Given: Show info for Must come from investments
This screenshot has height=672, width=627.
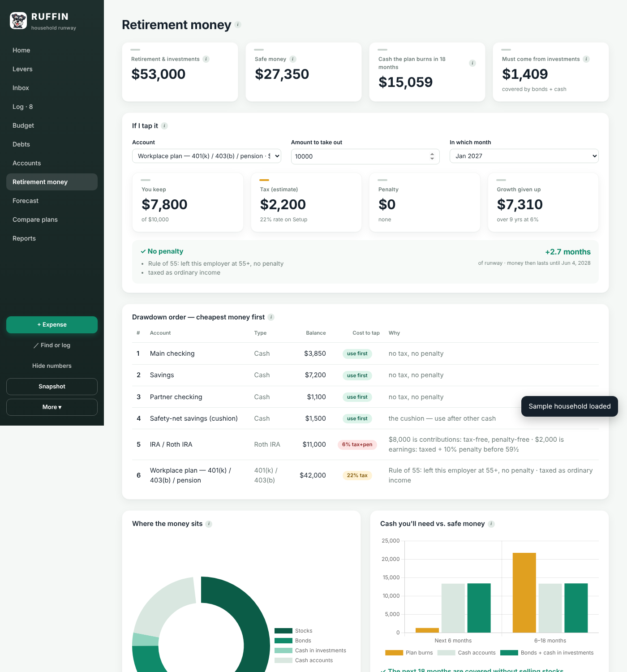Looking at the screenshot, I should [586, 59].
